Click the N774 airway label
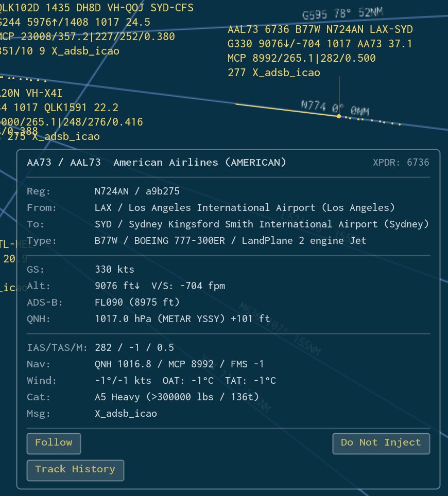 point(314,106)
